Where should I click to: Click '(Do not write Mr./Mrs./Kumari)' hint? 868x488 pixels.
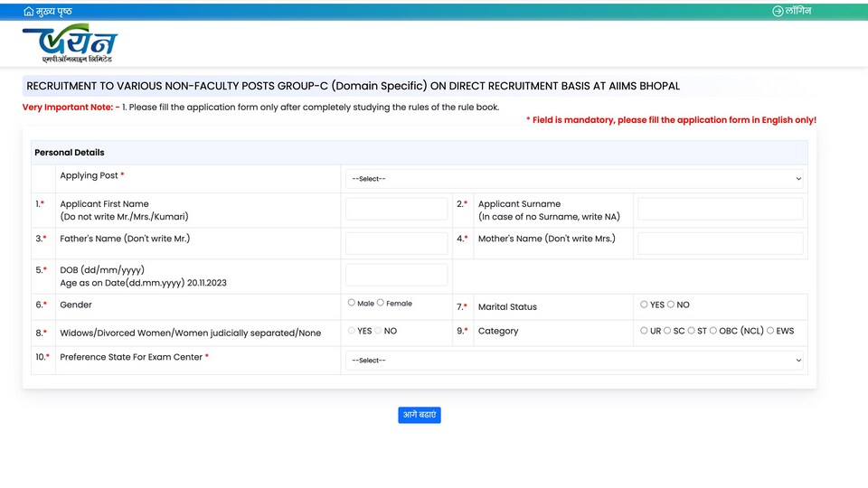(124, 217)
